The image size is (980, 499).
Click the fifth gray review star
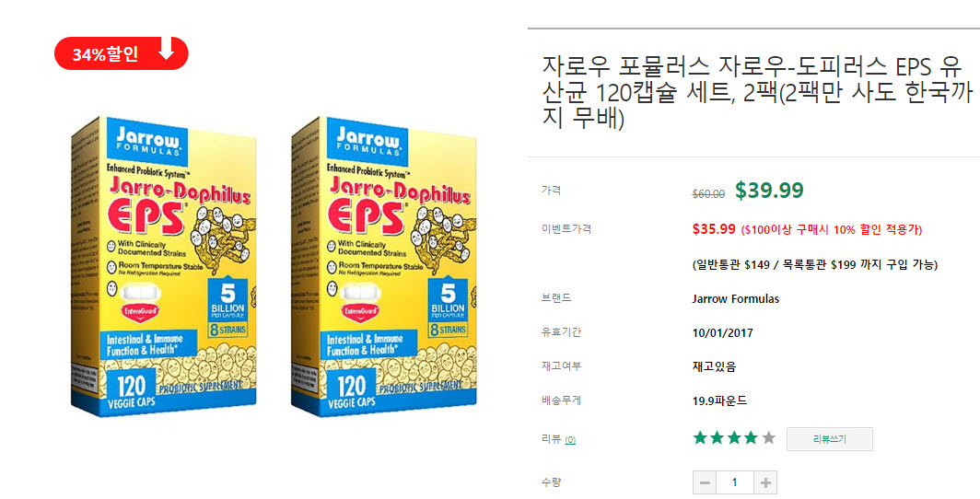[768, 438]
